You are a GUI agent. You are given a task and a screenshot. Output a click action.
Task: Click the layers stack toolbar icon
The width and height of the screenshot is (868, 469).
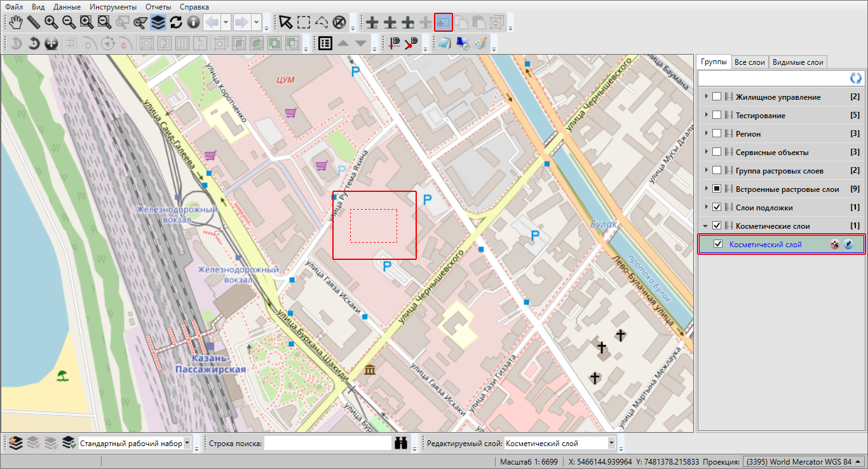pos(158,22)
